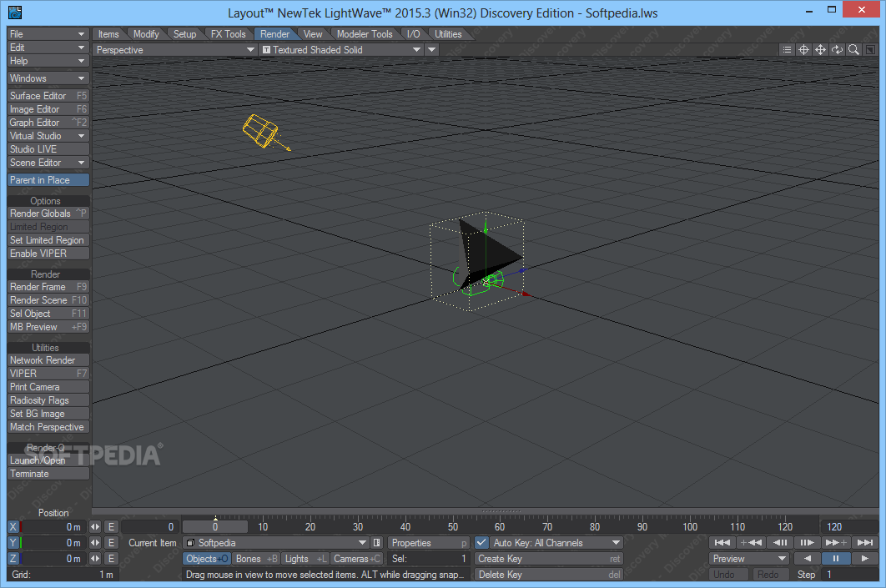Select the viewport rotate icon
886x588 pixels.
[837, 50]
